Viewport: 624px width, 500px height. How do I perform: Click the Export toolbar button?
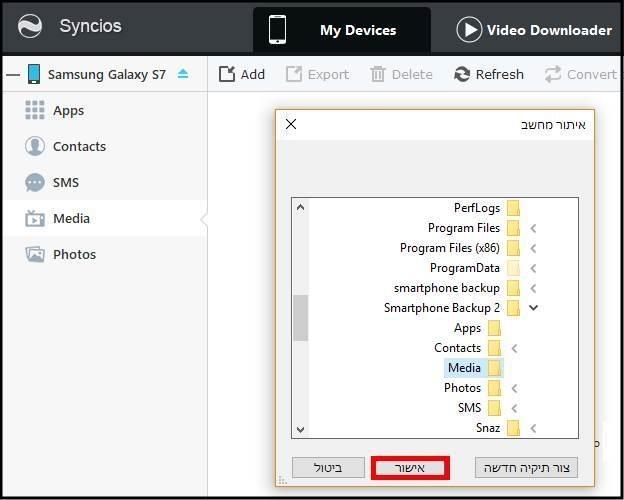[x=317, y=74]
